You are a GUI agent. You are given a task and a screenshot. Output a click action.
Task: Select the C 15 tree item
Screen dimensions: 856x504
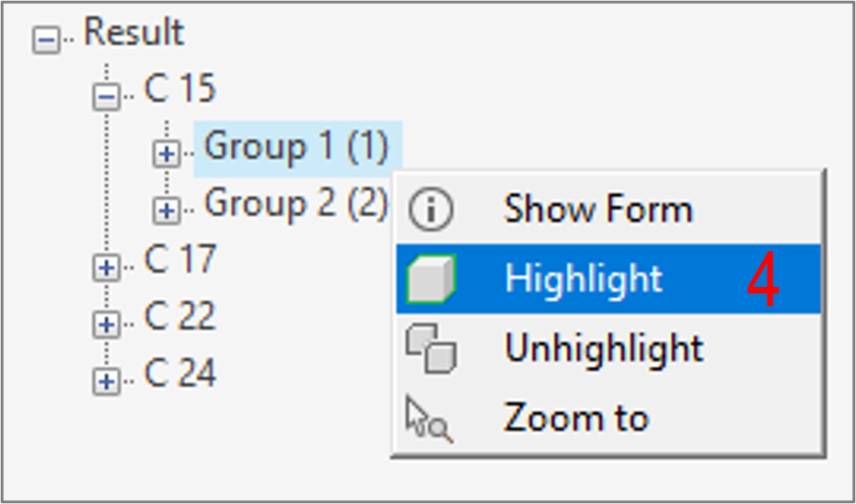(179, 89)
